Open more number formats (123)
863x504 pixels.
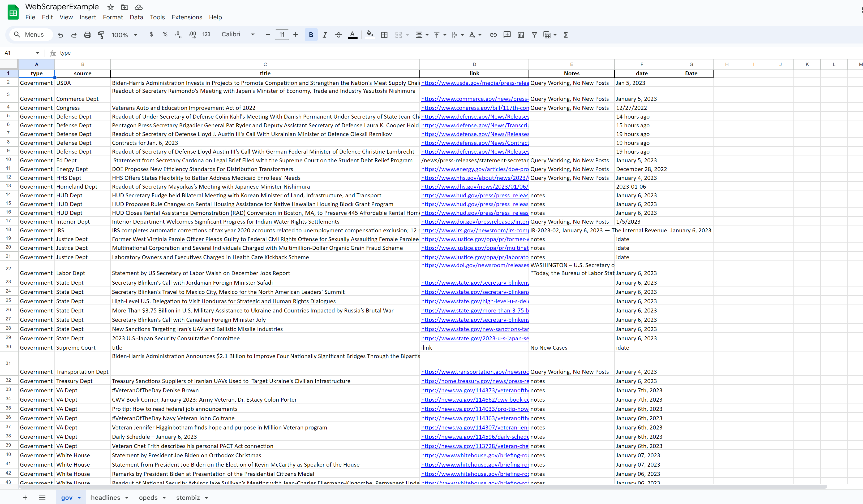pyautogui.click(x=206, y=34)
